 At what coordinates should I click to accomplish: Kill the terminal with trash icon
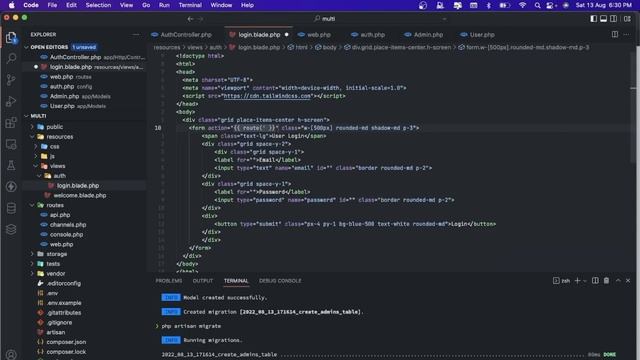coord(607,281)
